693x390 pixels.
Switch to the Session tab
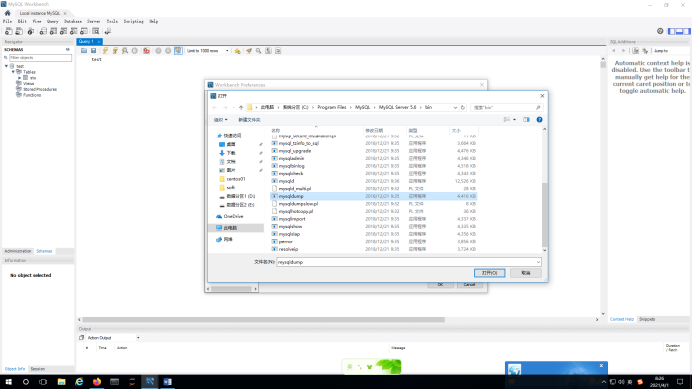click(x=38, y=369)
